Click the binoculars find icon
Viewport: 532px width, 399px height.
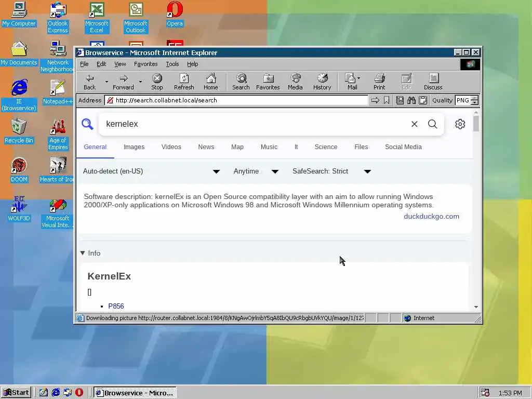click(x=411, y=100)
